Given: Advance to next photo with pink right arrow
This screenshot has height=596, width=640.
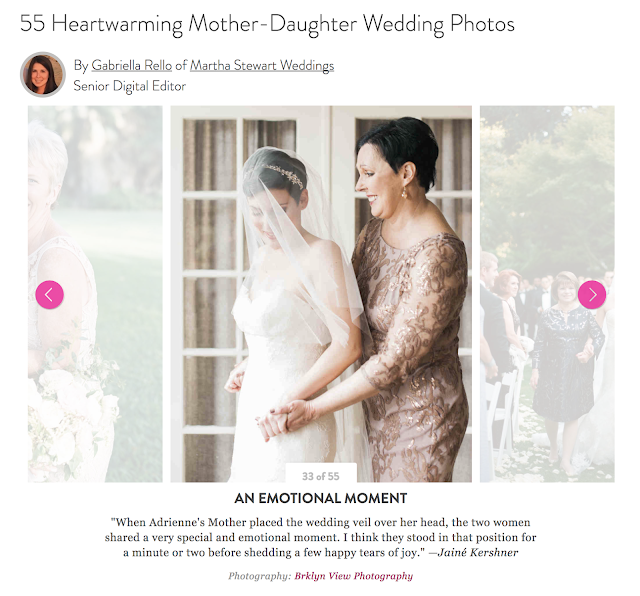Looking at the screenshot, I should click(x=592, y=294).
